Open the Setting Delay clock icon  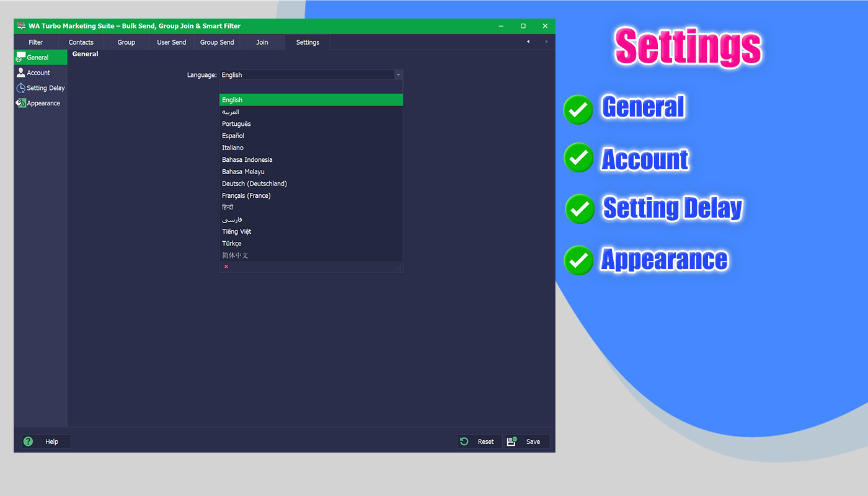tap(20, 88)
